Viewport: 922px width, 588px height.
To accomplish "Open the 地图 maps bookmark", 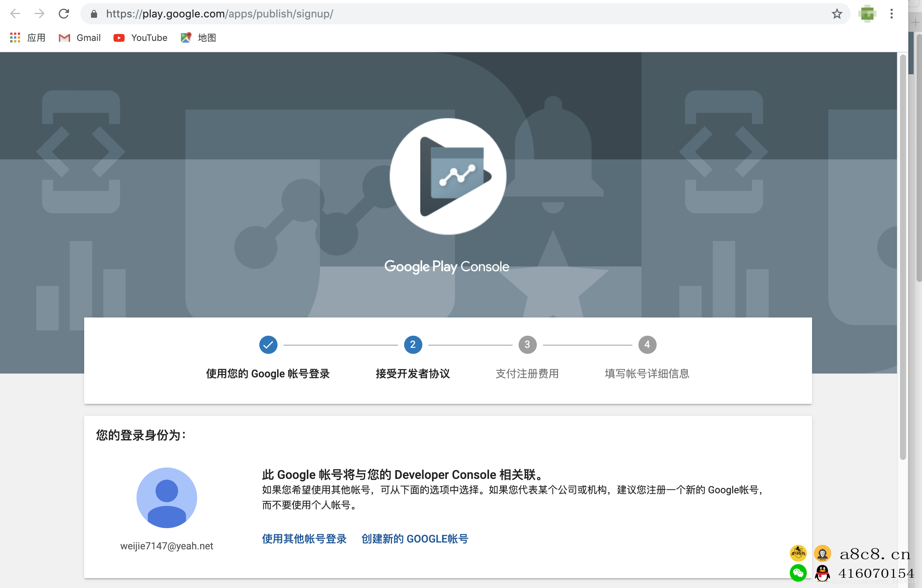I will (x=198, y=38).
